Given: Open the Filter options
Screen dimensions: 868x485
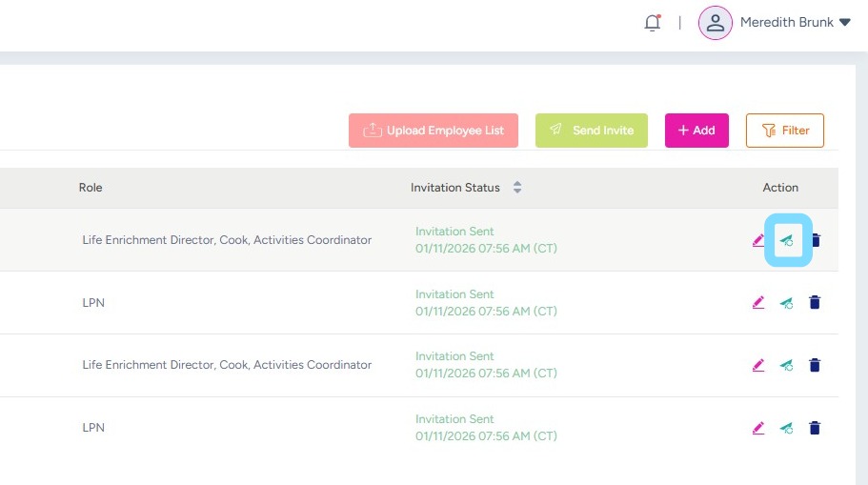Looking at the screenshot, I should coord(784,131).
